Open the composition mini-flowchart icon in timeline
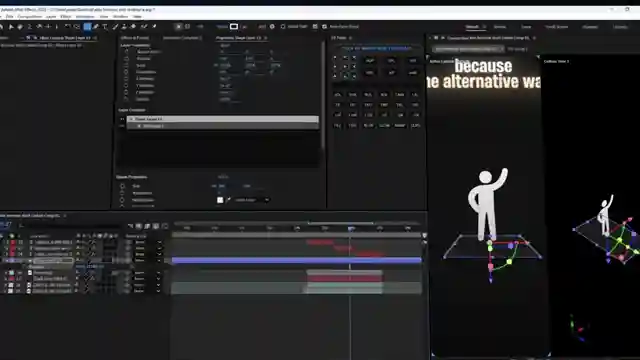 (130, 226)
